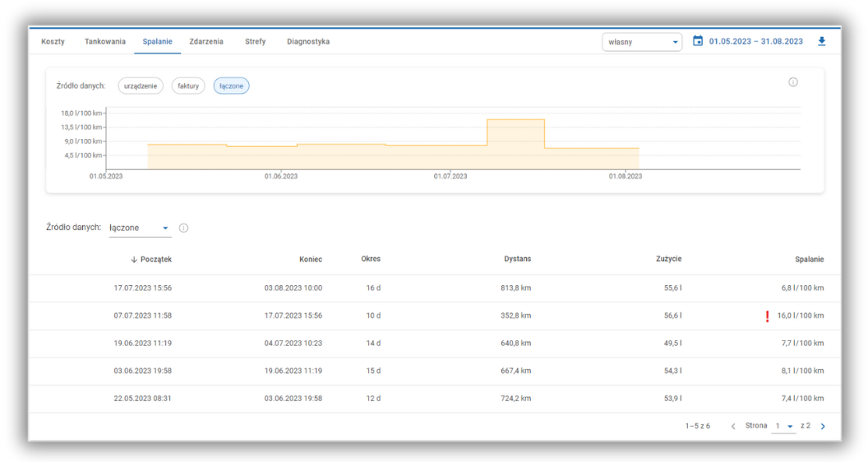Click the sort arrow beside Początek
The image size is (868, 462).
pos(134,260)
